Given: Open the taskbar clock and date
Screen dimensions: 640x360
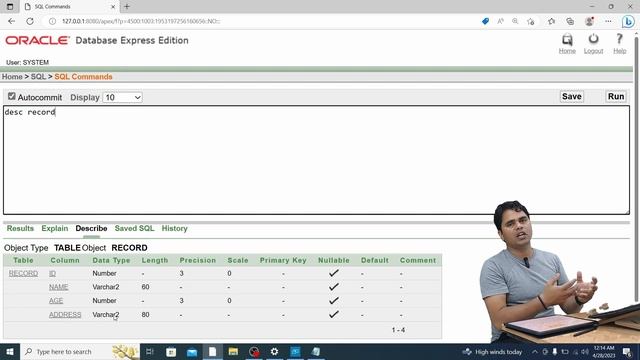Looking at the screenshot, I should pos(604,351).
